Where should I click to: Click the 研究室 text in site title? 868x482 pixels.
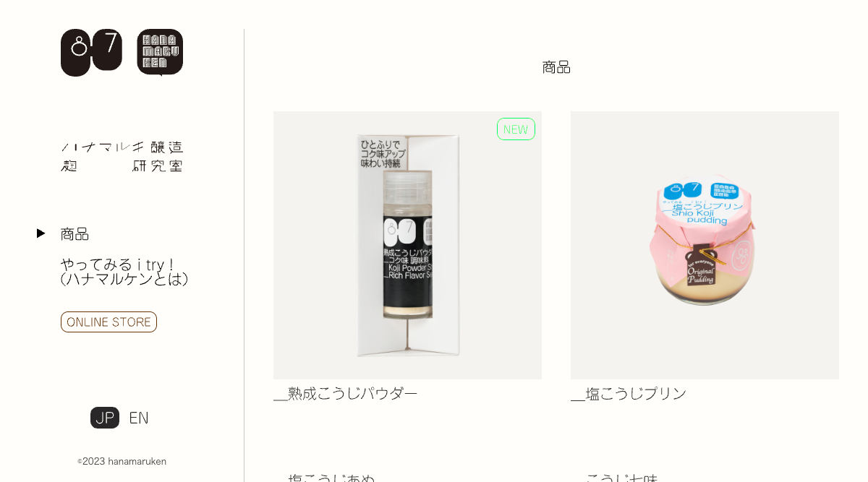(158, 166)
